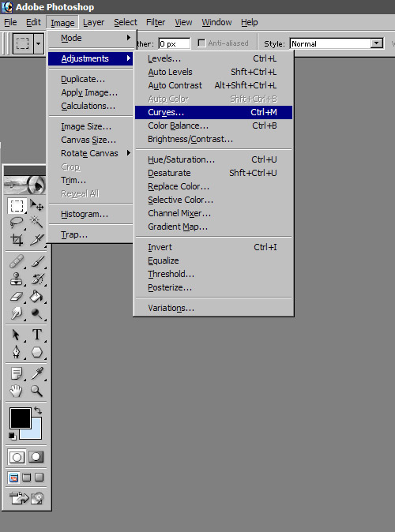Choose Hue/Saturation...
Image resolution: width=395 pixels, height=532 pixels.
pos(213,159)
